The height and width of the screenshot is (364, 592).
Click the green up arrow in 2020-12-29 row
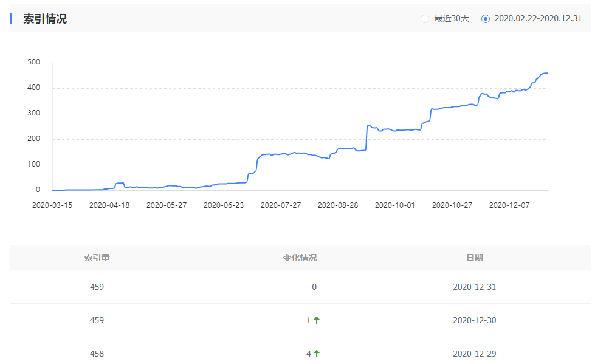317,354
